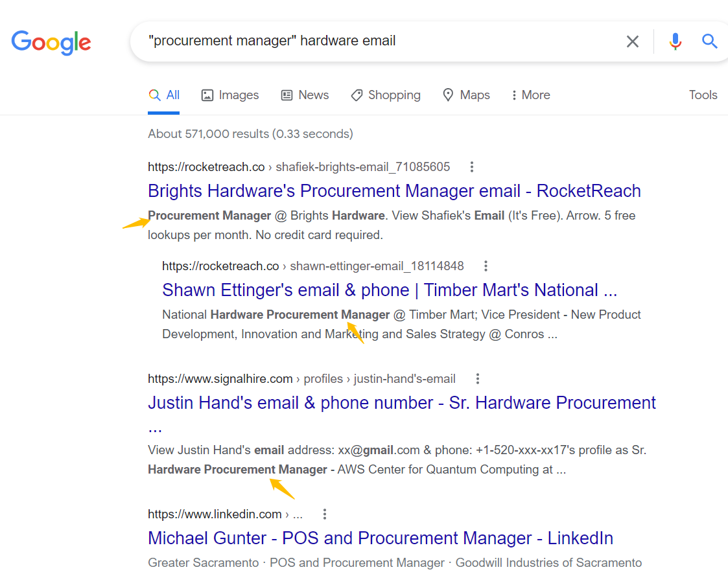Open Brights Hardware's Procurement Manager email result
Screen dimensions: 728x574
pos(394,190)
